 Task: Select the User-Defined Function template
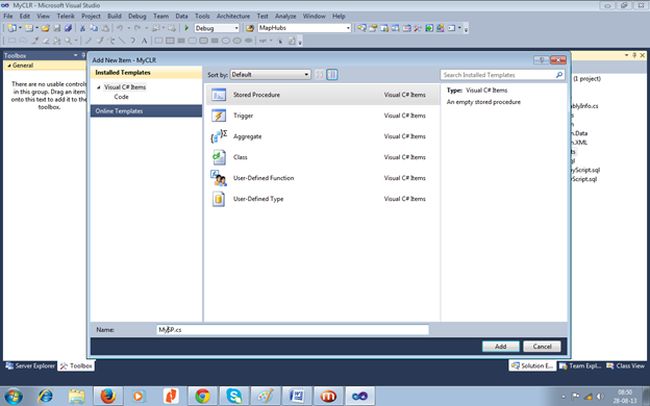(x=323, y=178)
